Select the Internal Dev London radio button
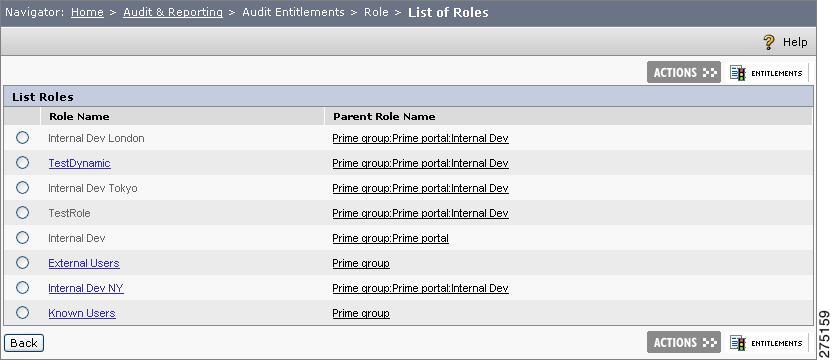 (x=22, y=138)
